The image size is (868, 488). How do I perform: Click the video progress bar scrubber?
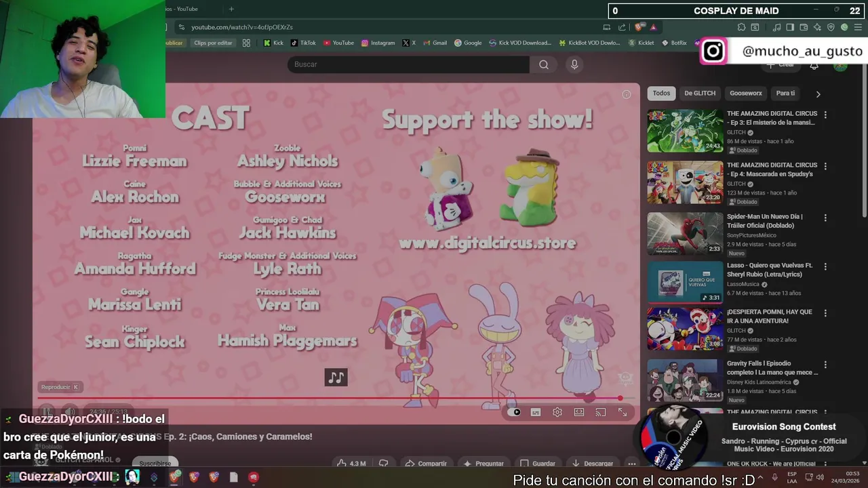[x=620, y=399]
